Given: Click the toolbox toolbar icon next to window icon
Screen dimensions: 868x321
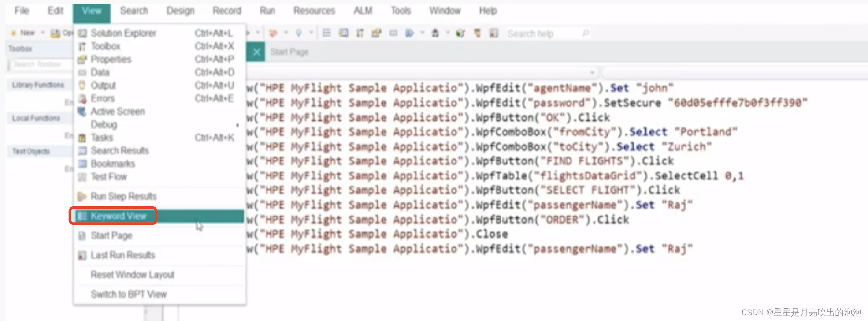Looking at the screenshot, I should [x=360, y=33].
